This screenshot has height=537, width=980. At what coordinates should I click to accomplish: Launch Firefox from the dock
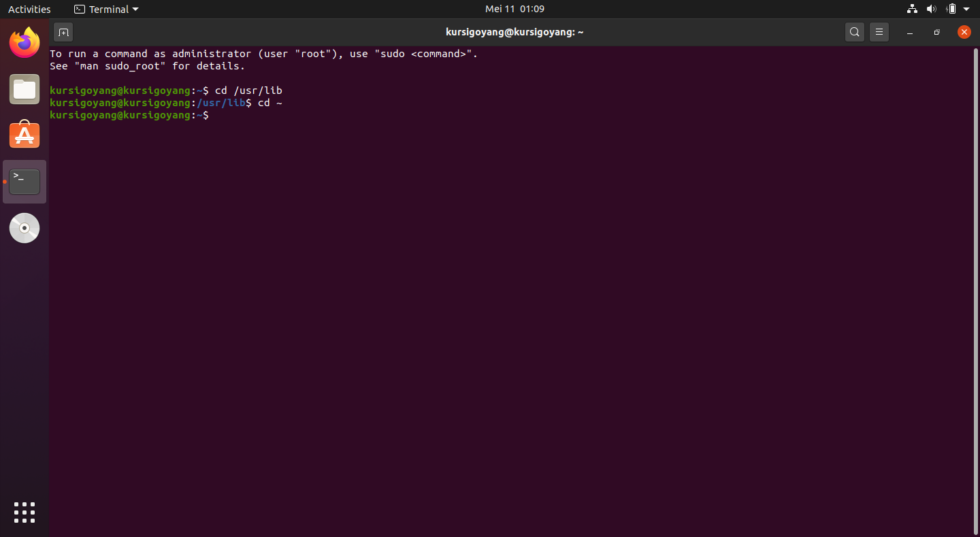click(x=24, y=43)
